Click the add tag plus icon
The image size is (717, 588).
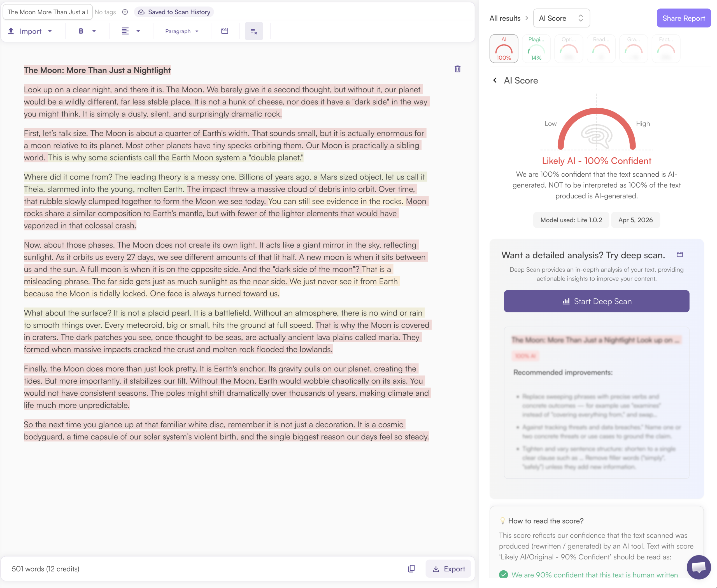(125, 12)
